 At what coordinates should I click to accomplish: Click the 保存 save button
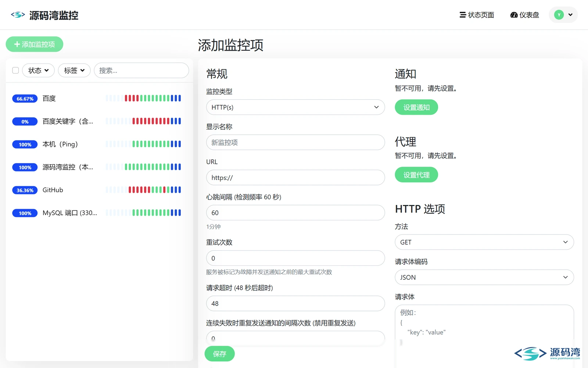220,354
